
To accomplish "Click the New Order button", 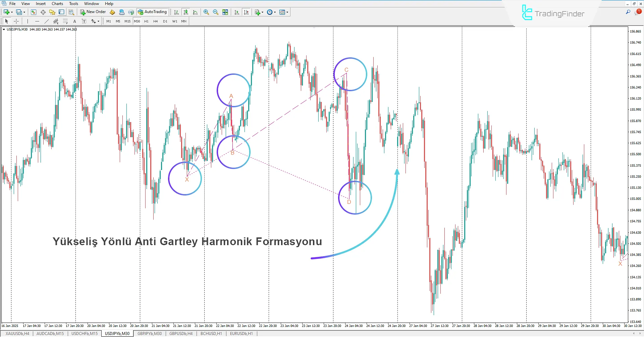I will pyautogui.click(x=93, y=12).
